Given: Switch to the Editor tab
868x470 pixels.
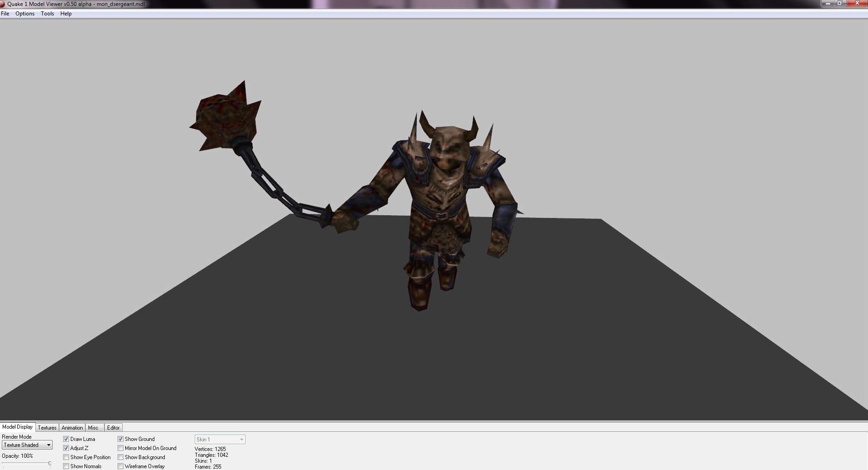Looking at the screenshot, I should tap(113, 428).
